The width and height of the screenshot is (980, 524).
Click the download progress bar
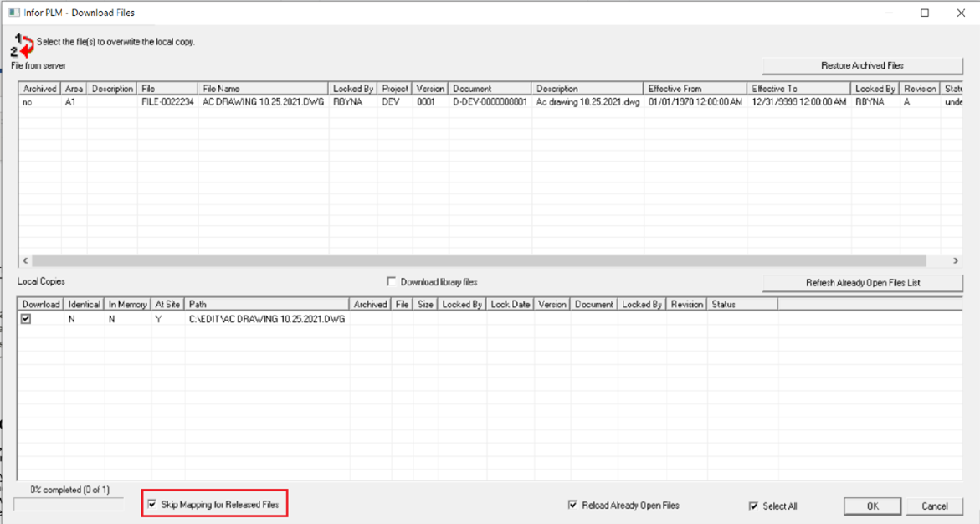click(69, 504)
